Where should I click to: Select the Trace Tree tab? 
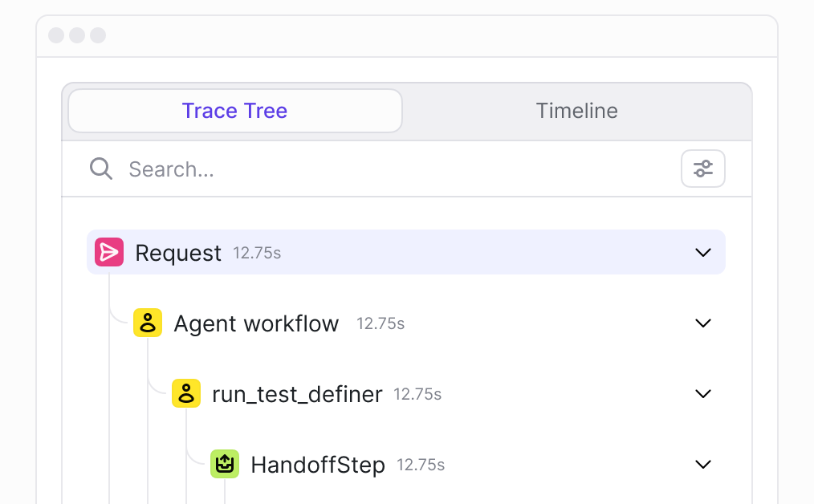coord(235,111)
